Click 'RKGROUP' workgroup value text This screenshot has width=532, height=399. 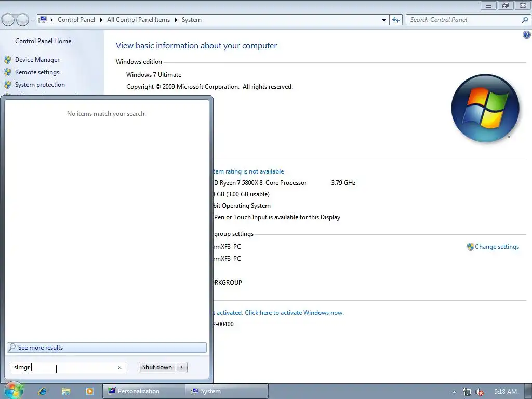click(x=228, y=282)
